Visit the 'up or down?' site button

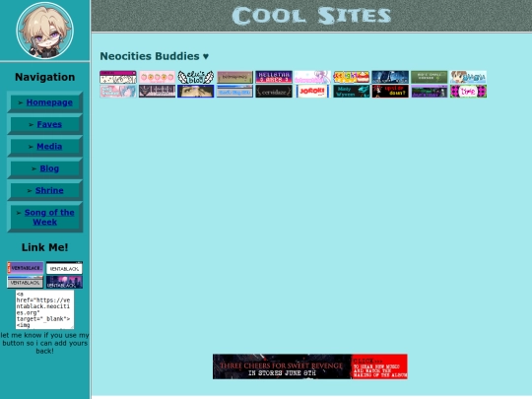click(390, 92)
